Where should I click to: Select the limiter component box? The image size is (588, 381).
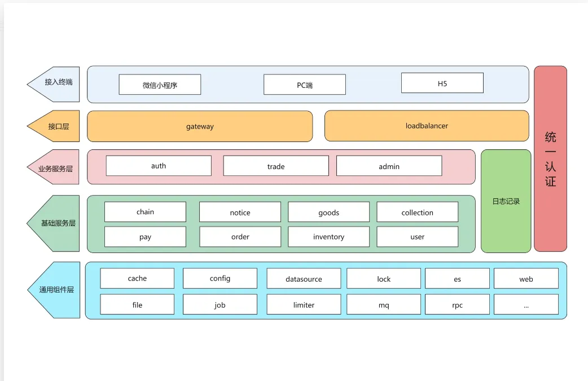point(304,305)
